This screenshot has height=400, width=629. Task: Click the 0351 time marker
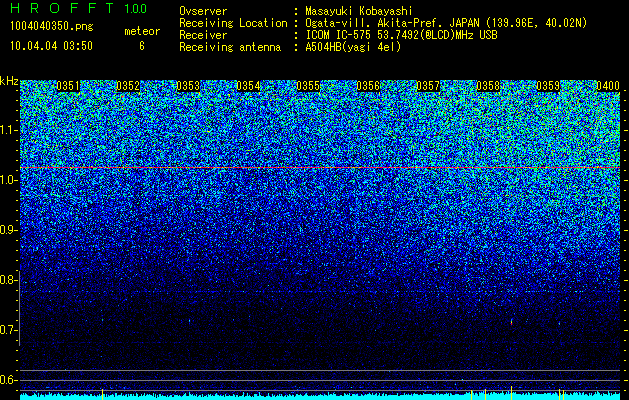[x=68, y=86]
